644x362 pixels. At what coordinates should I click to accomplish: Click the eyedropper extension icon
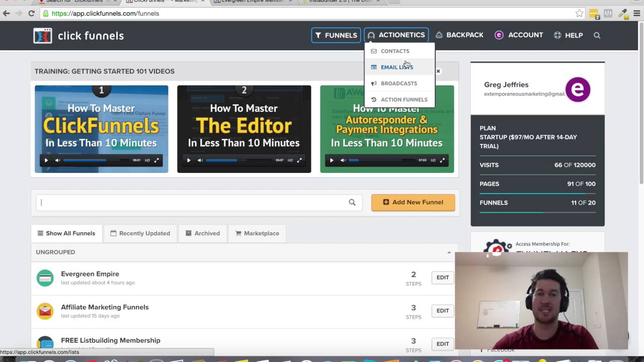tap(623, 14)
